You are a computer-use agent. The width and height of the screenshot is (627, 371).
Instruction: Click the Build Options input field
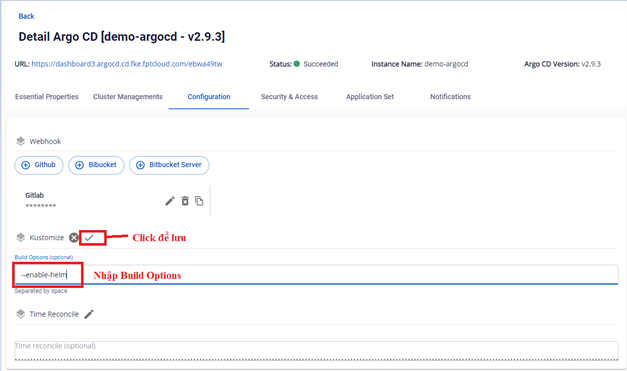(316, 275)
